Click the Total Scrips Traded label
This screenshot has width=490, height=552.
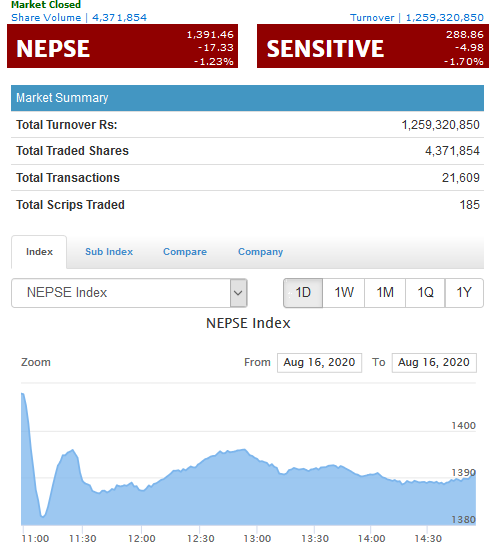point(70,205)
